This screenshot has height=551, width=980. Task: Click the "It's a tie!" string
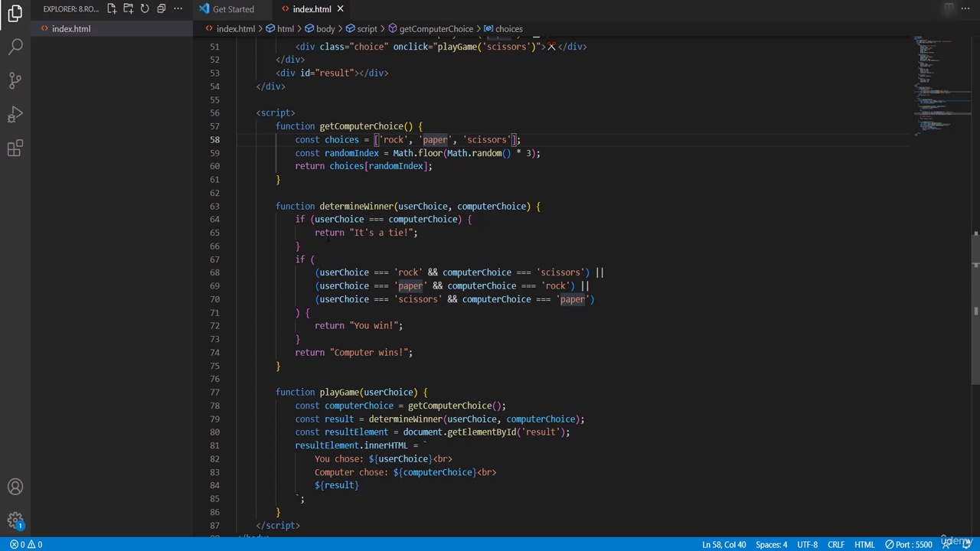(x=381, y=233)
